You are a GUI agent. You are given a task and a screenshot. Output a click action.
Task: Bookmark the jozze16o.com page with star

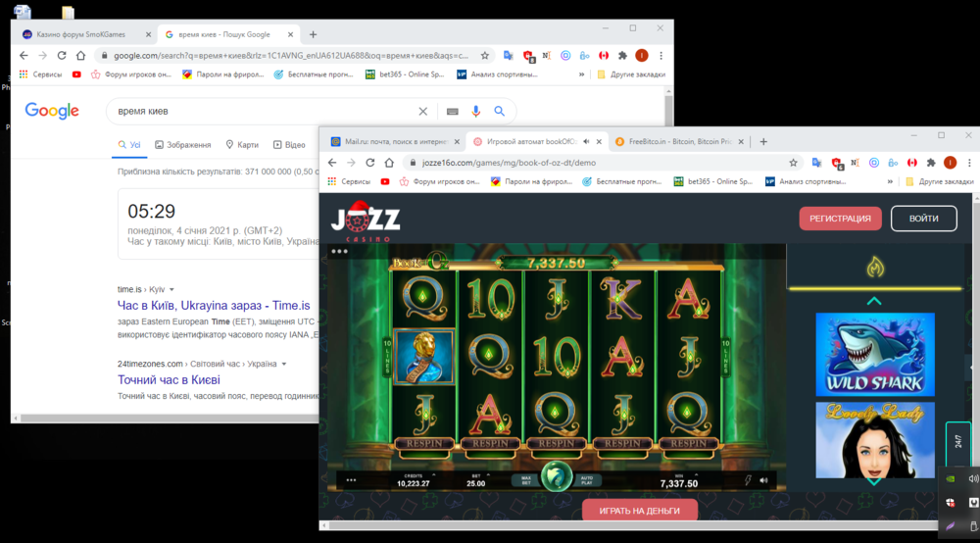[x=793, y=163]
